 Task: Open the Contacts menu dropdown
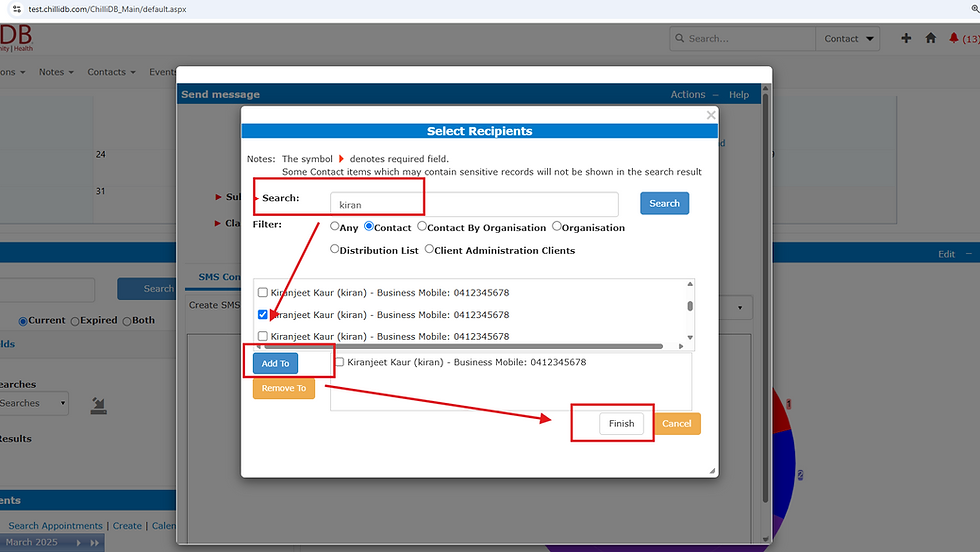(x=111, y=72)
